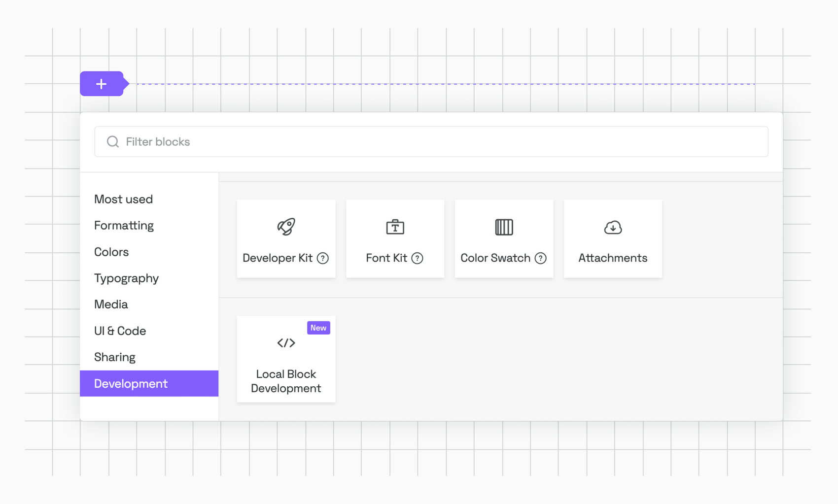The width and height of the screenshot is (838, 504).
Task: Click the typography kit icon on Font Kit block
Action: tap(395, 227)
